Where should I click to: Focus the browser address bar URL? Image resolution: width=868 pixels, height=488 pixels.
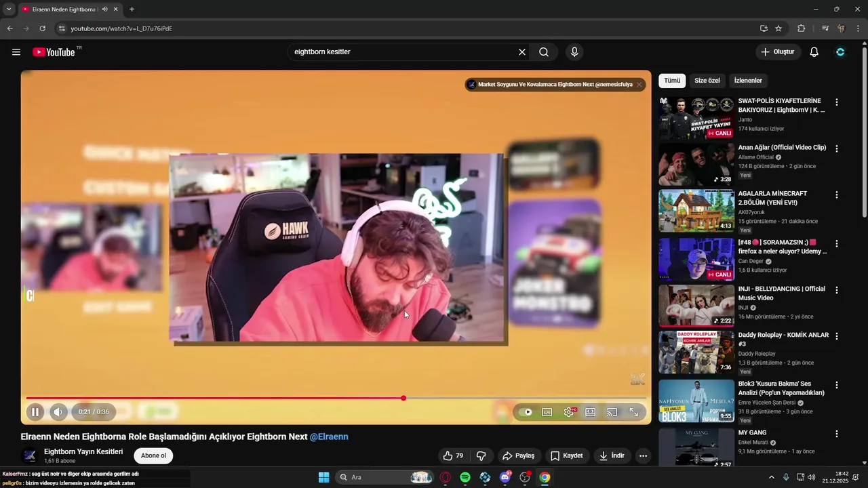[121, 28]
